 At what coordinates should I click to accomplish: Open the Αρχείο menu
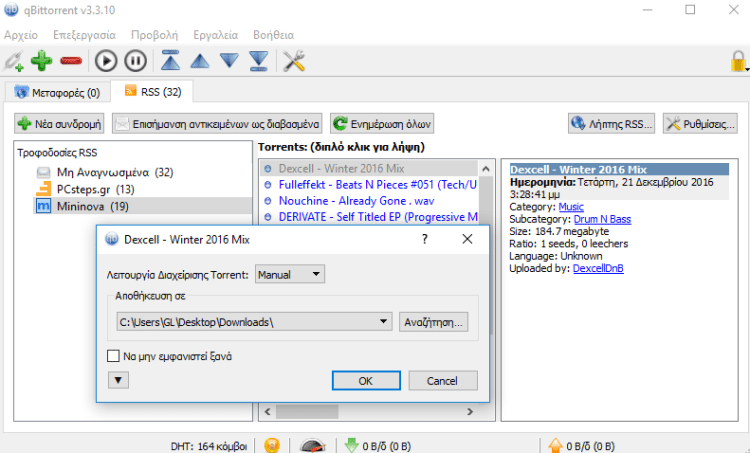(21, 35)
